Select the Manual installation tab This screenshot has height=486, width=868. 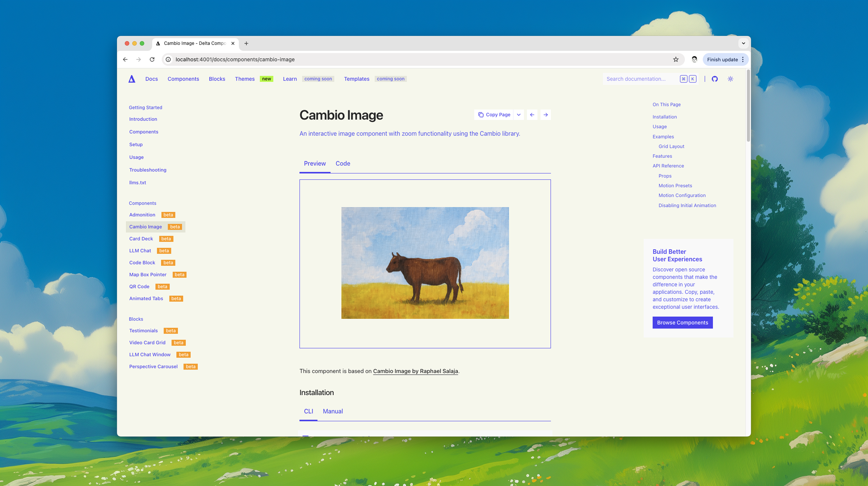pos(333,411)
